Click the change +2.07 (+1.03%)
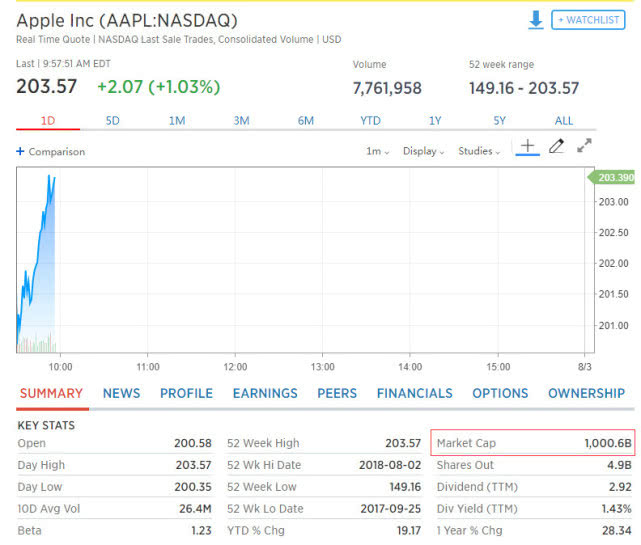This screenshot has height=545, width=641. tap(159, 87)
